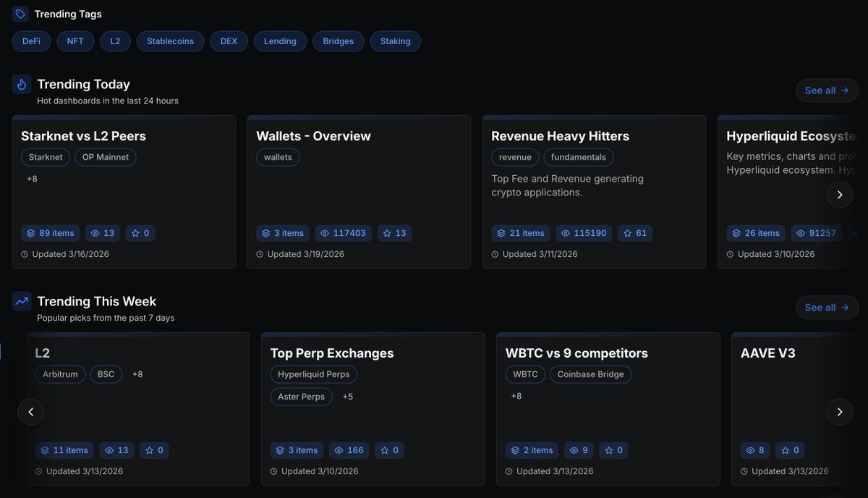Image resolution: width=868 pixels, height=498 pixels.
Task: Select the Stablecoins tag
Action: (170, 41)
